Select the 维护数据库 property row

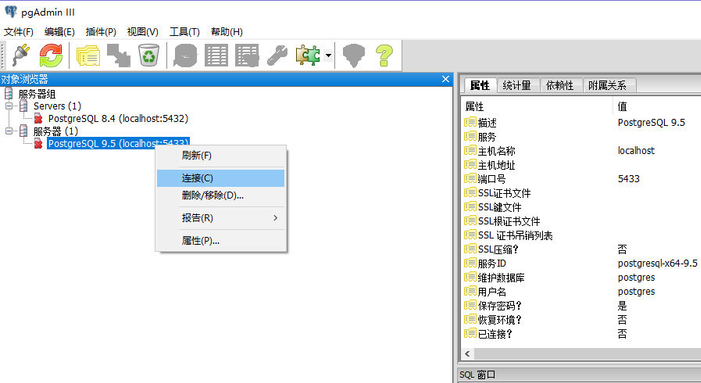[582, 278]
